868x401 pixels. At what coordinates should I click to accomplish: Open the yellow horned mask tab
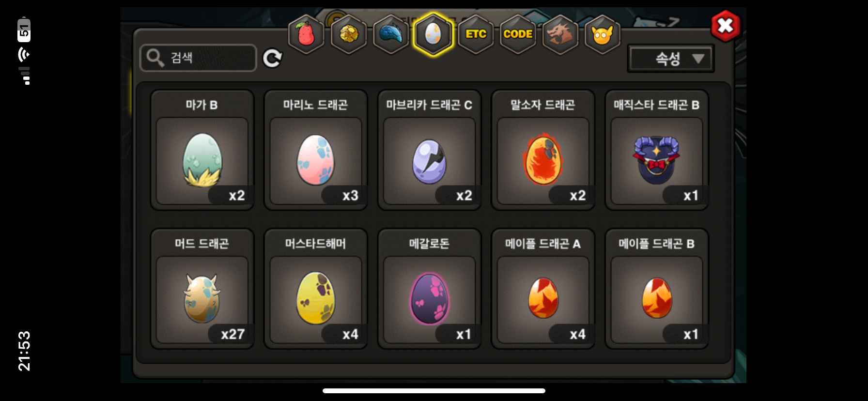(602, 34)
